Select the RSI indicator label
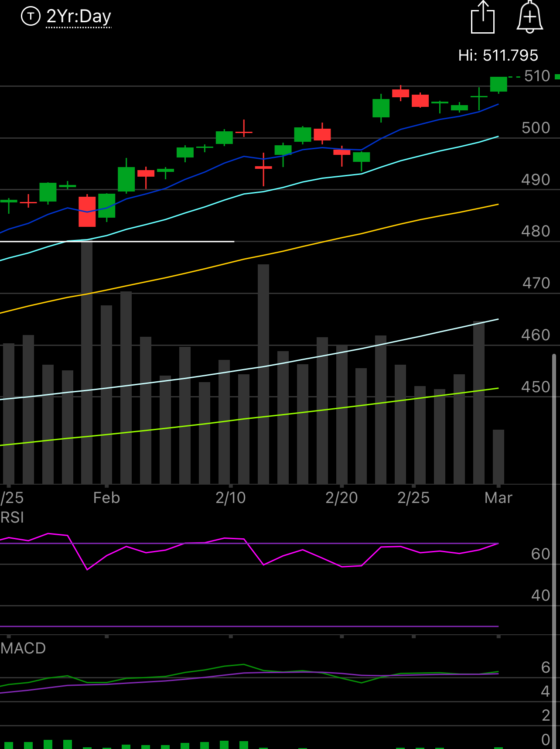560x749 pixels. [x=12, y=518]
